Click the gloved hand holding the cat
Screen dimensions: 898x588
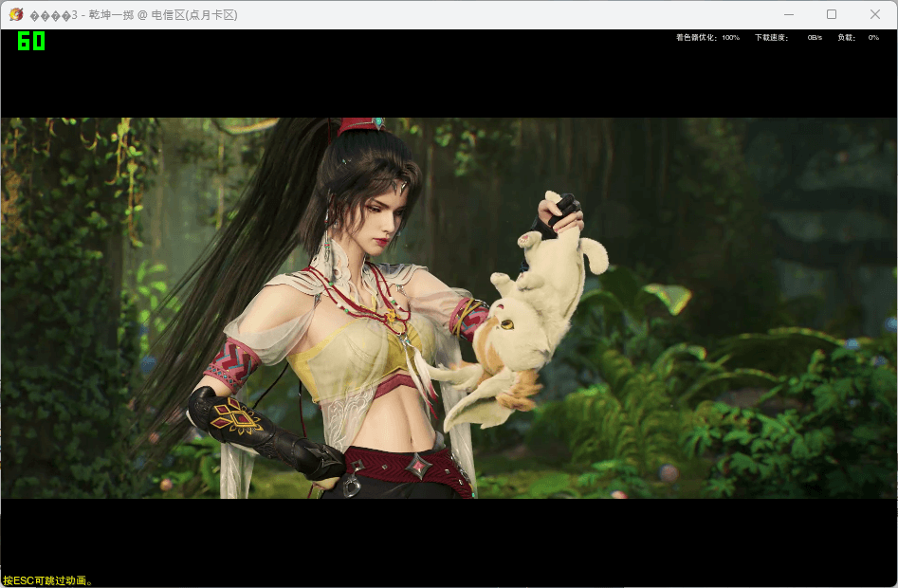coord(559,214)
